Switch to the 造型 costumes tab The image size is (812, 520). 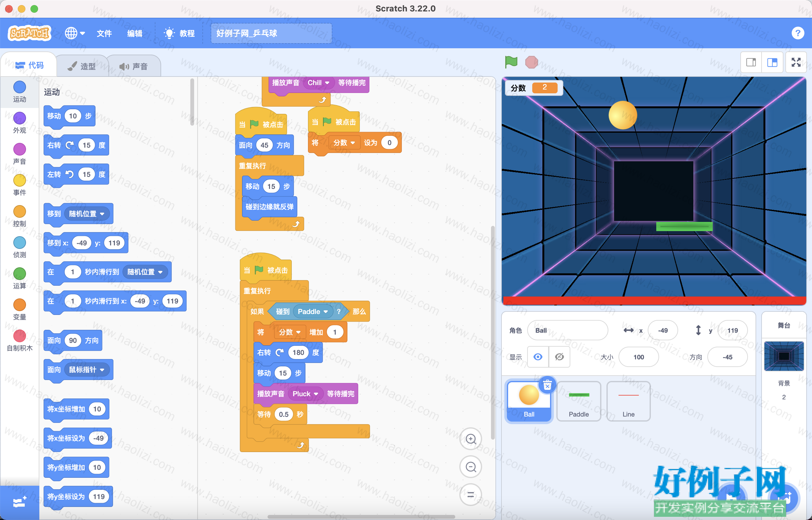82,66
